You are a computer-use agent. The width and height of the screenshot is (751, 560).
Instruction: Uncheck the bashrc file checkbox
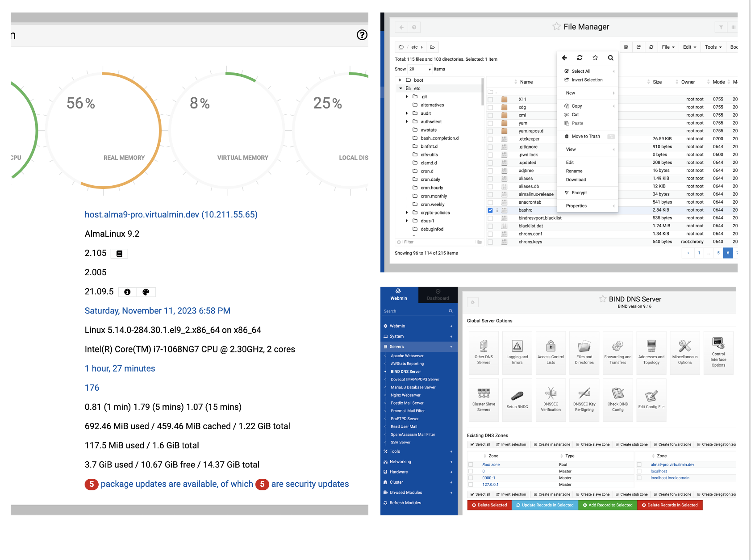[490, 210]
